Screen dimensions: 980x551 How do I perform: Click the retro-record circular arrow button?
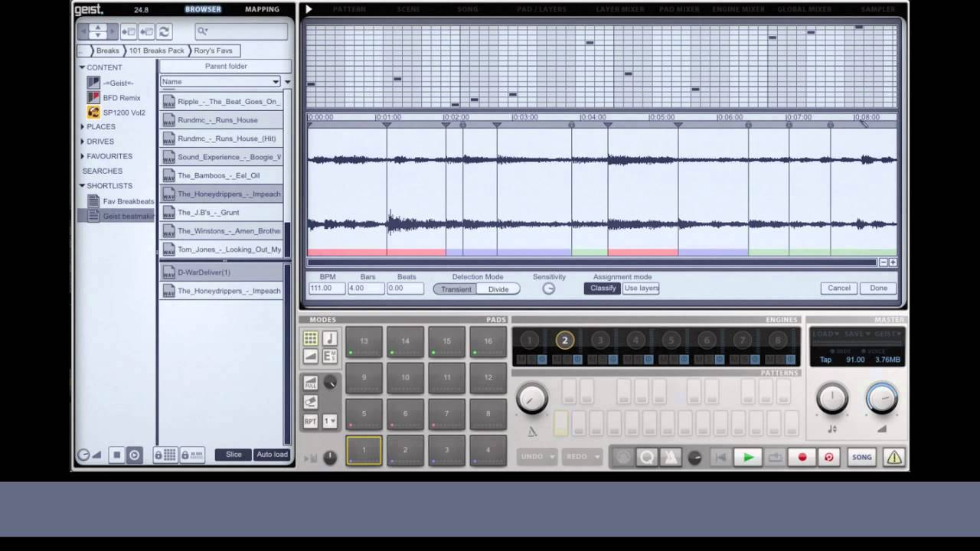coord(828,457)
